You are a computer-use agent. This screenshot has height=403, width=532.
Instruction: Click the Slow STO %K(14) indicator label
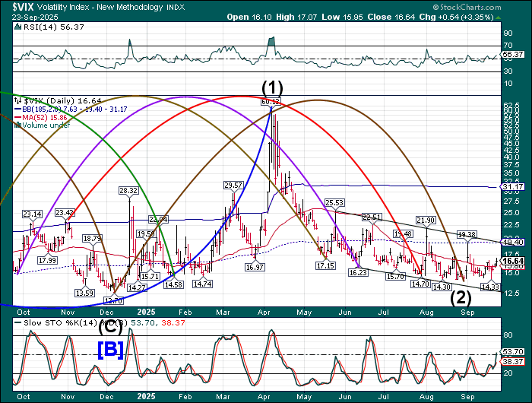[x=53, y=323]
